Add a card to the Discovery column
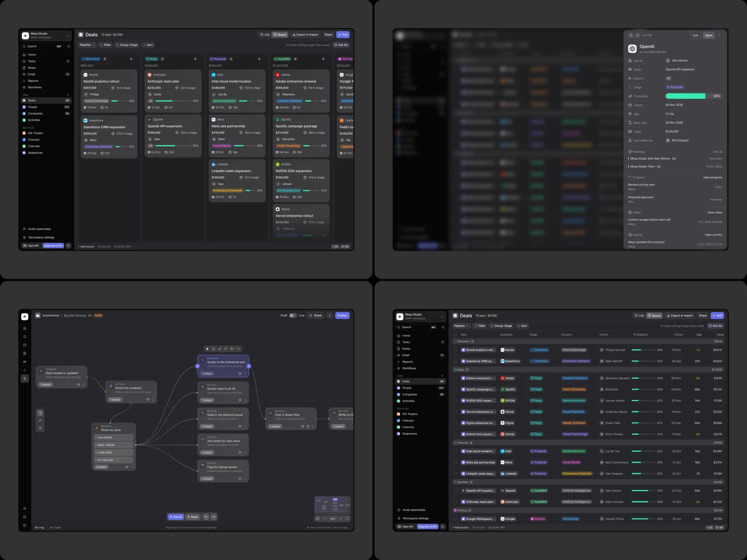Viewport: 747px width, 560px height. click(131, 59)
